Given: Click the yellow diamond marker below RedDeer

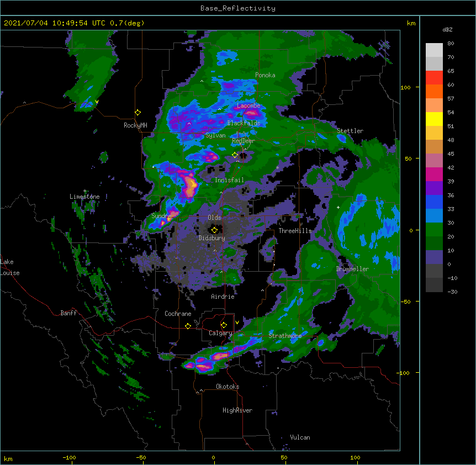Looking at the screenshot, I should [x=235, y=155].
